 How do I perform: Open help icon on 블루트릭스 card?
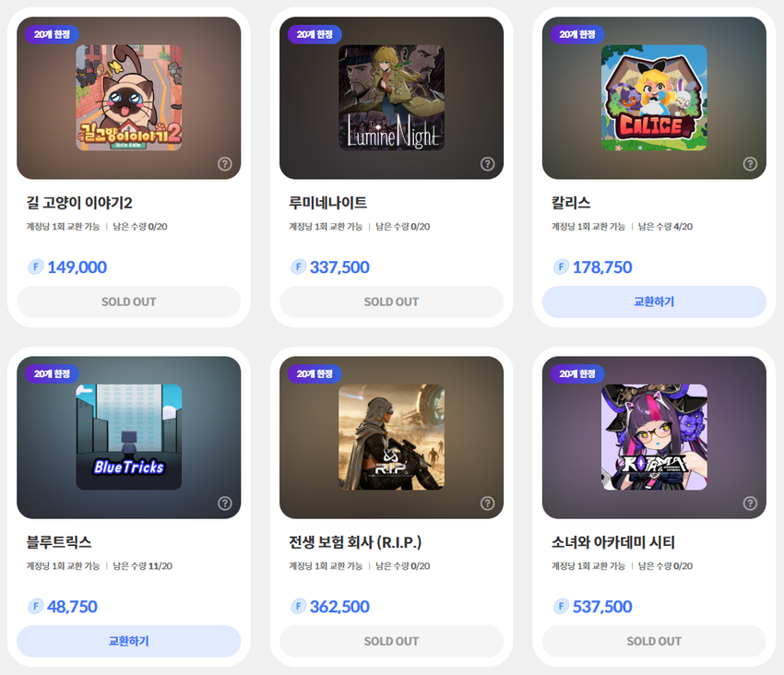coord(224,503)
